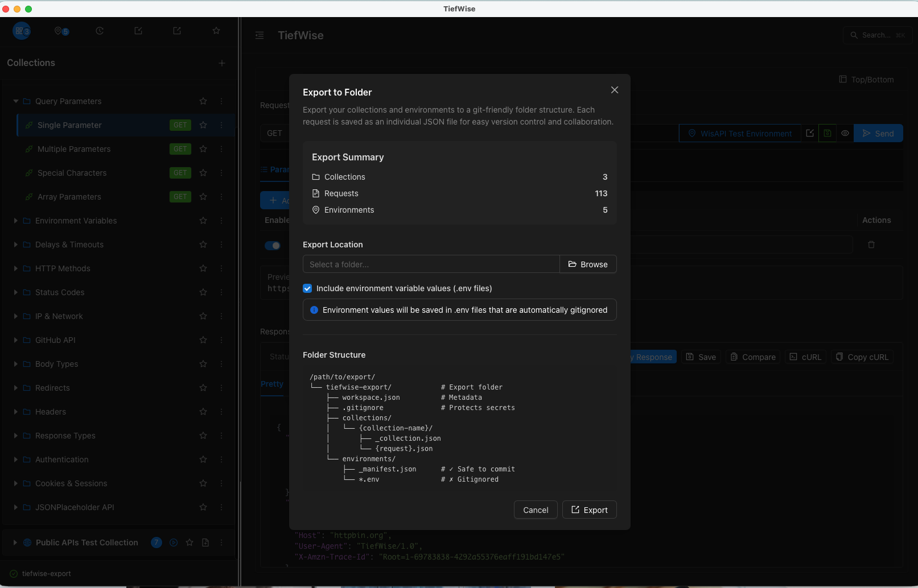This screenshot has height=588, width=918.
Task: Open the History clock icon
Action: point(100,31)
